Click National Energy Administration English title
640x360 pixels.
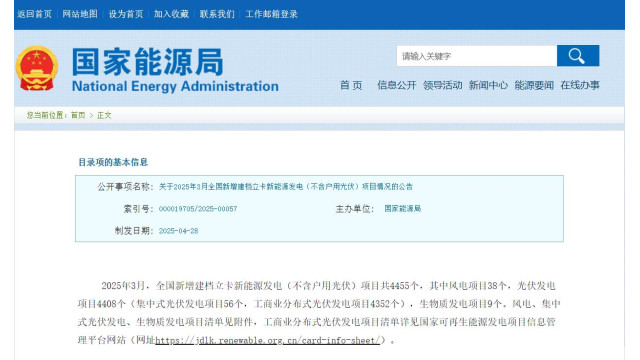[x=175, y=86]
